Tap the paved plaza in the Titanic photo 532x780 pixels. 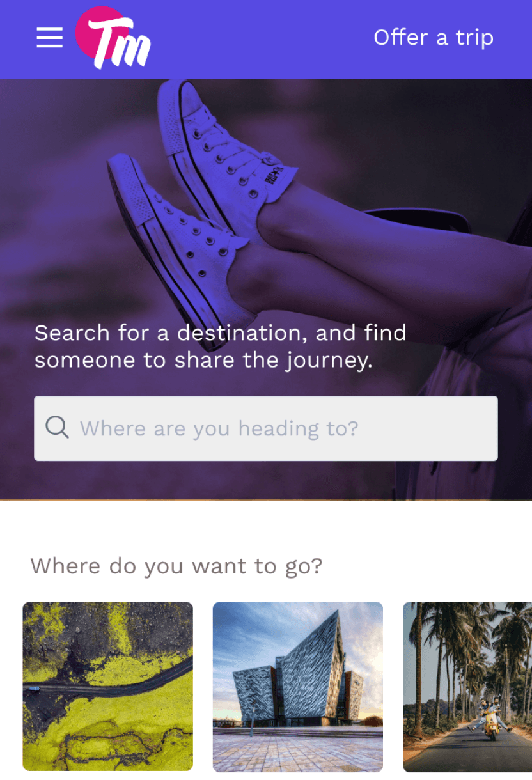[x=298, y=750]
